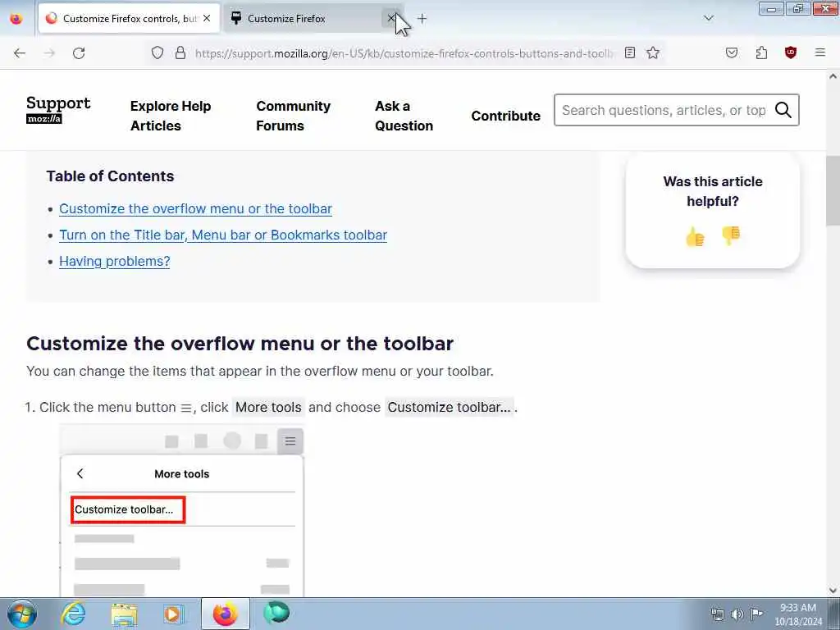Vote article unhelpful with thumbs down
This screenshot has width=840, height=630.
click(731, 235)
